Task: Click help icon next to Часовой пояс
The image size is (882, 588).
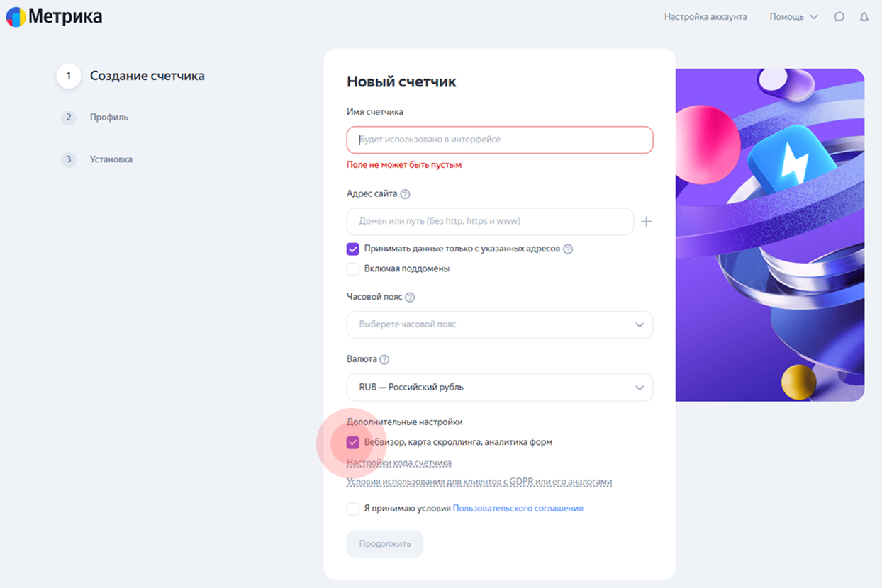Action: (409, 298)
